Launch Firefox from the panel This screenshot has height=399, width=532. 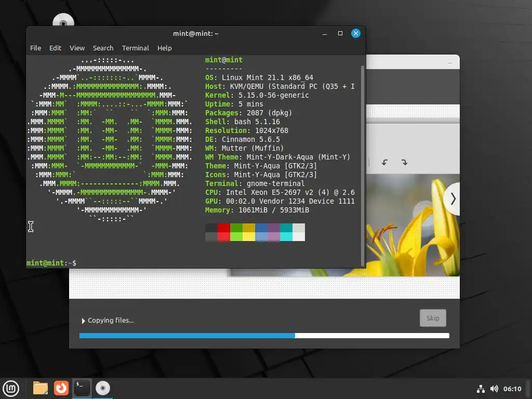[x=61, y=388]
